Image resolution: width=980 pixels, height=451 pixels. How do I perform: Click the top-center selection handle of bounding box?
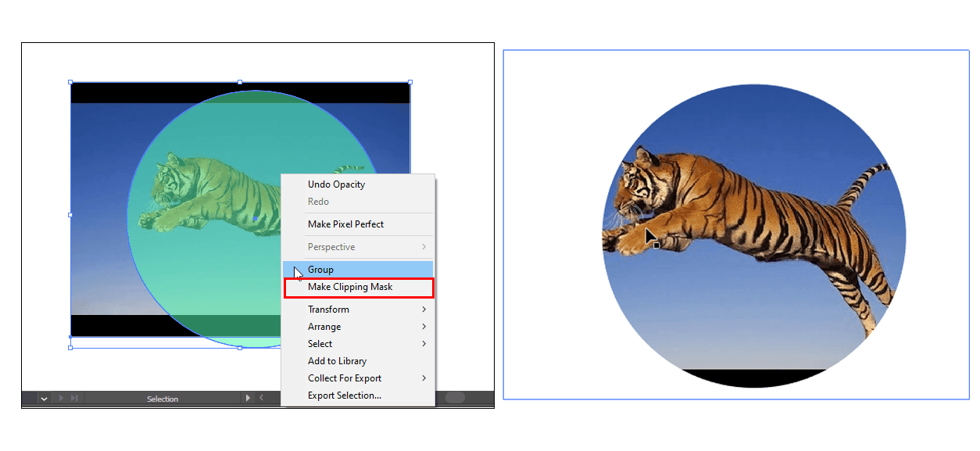pyautogui.click(x=240, y=82)
